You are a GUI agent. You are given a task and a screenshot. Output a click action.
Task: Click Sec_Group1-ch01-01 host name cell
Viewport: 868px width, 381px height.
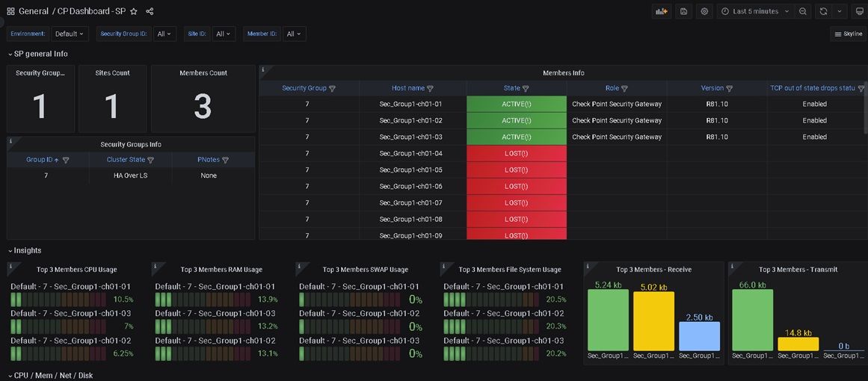pos(410,104)
